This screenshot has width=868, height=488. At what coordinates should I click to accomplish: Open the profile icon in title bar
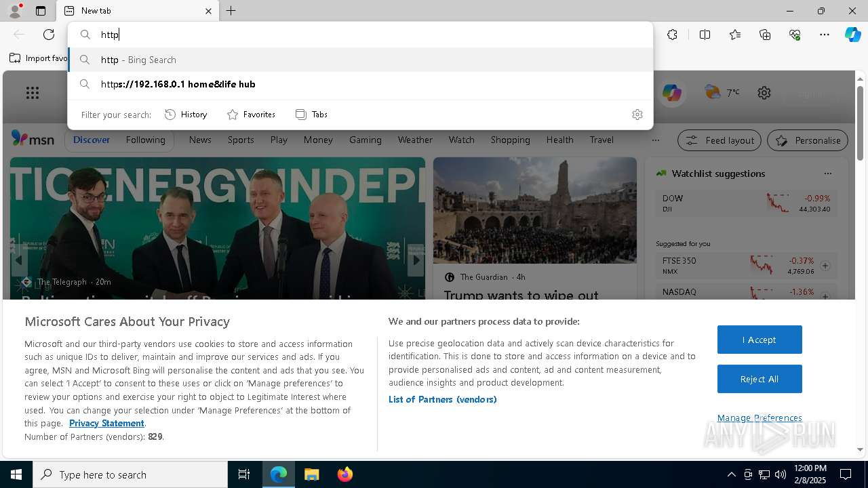[14, 11]
